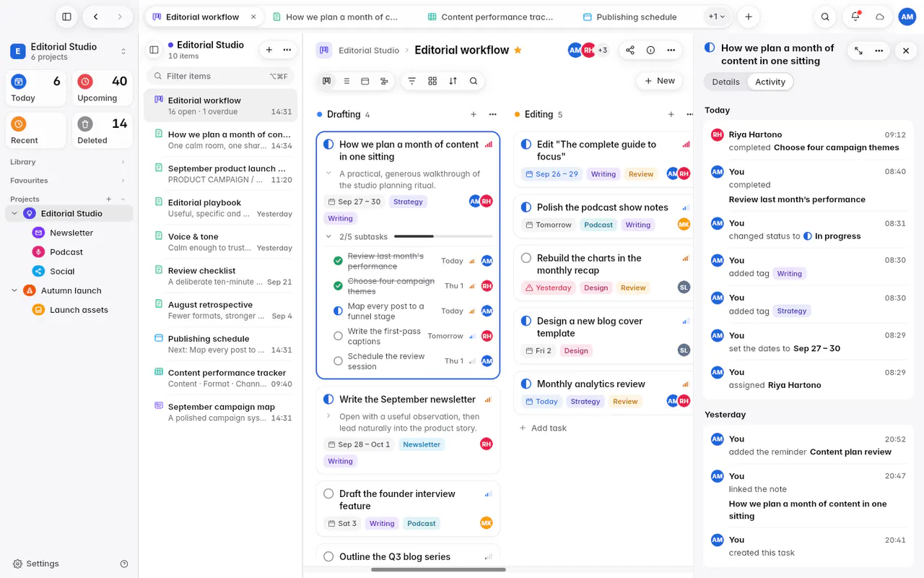
Task: Click the Filter items input field
Action: [x=220, y=76]
